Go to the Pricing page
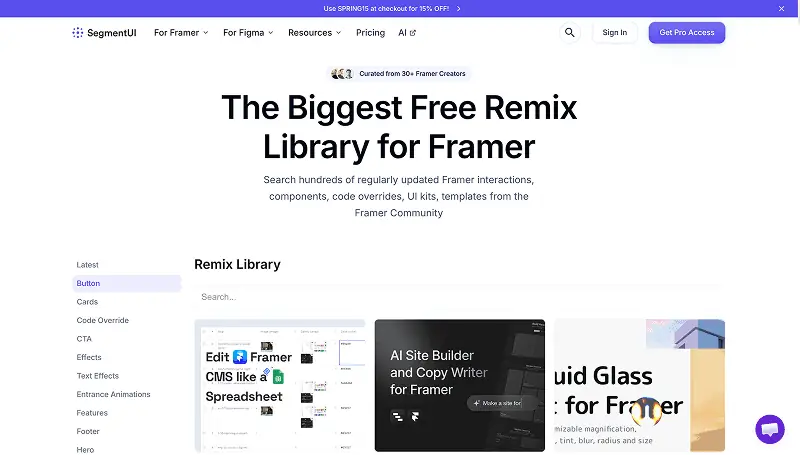This screenshot has height=455, width=800. pos(370,33)
